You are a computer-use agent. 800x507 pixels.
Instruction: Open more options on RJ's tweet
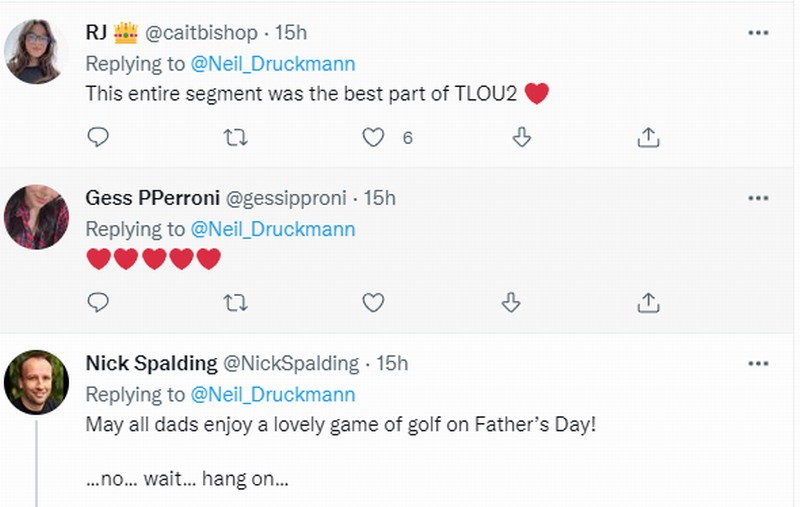coord(758,34)
